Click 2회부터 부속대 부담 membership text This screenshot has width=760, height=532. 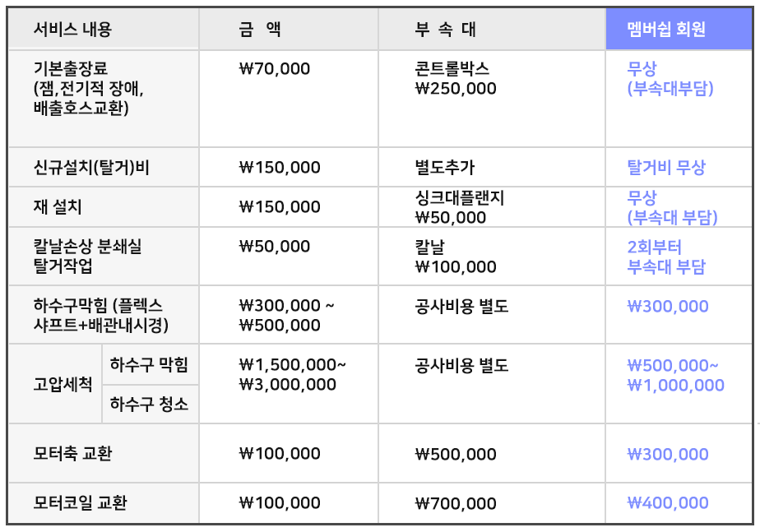click(x=666, y=257)
